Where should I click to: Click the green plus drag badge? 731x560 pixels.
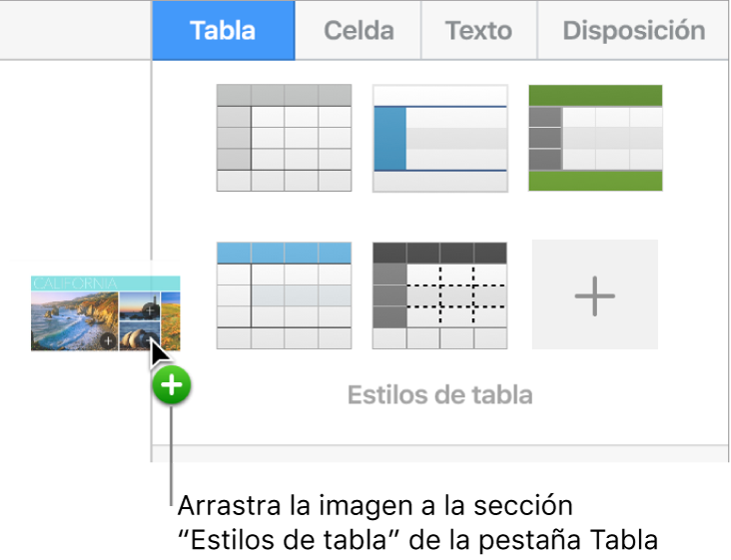tap(173, 385)
